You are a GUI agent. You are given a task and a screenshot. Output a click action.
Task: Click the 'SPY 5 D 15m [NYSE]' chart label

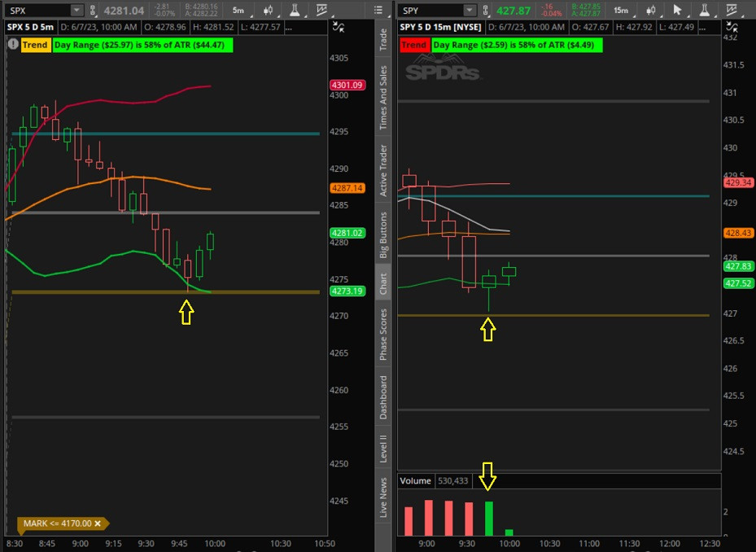pyautogui.click(x=440, y=28)
